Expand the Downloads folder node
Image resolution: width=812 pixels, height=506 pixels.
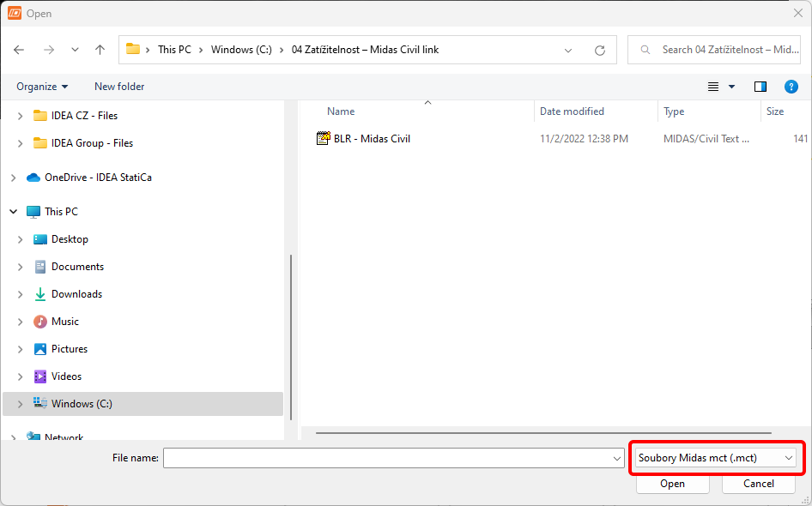21,294
